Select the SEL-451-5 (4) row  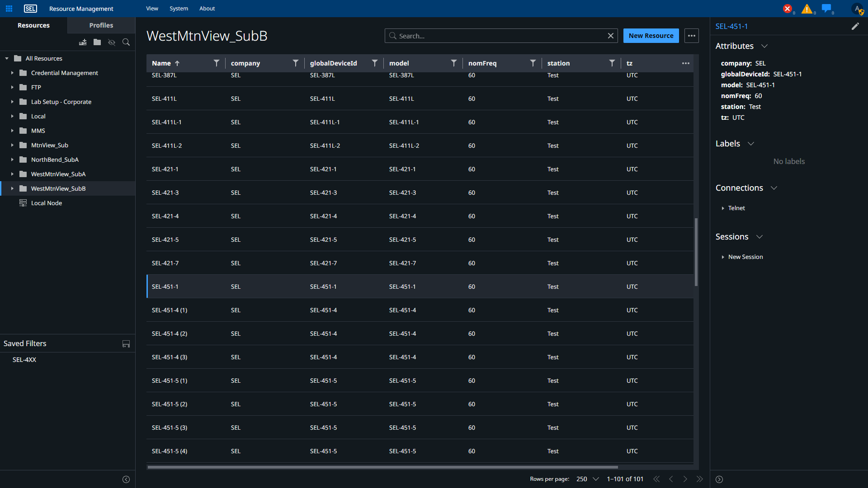point(420,451)
